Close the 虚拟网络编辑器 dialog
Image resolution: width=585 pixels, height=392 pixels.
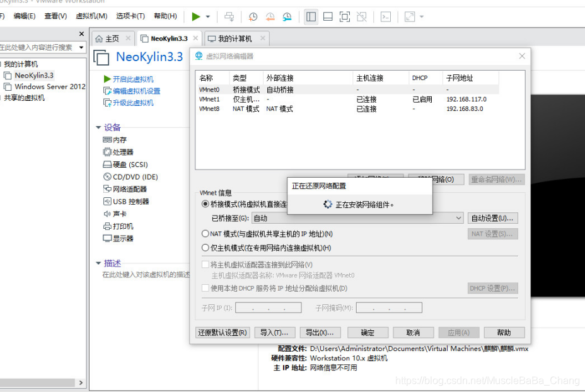(x=522, y=56)
